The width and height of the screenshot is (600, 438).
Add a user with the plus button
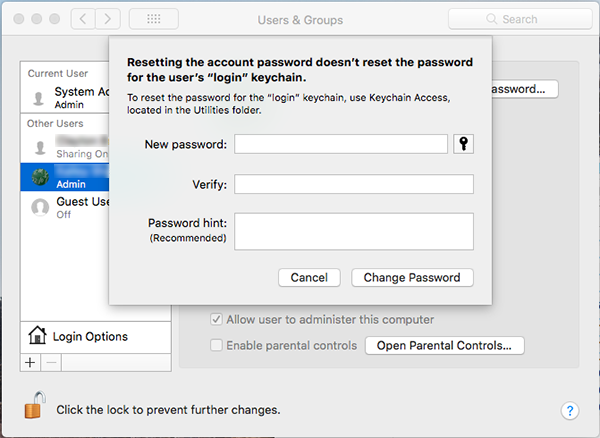pos(30,362)
